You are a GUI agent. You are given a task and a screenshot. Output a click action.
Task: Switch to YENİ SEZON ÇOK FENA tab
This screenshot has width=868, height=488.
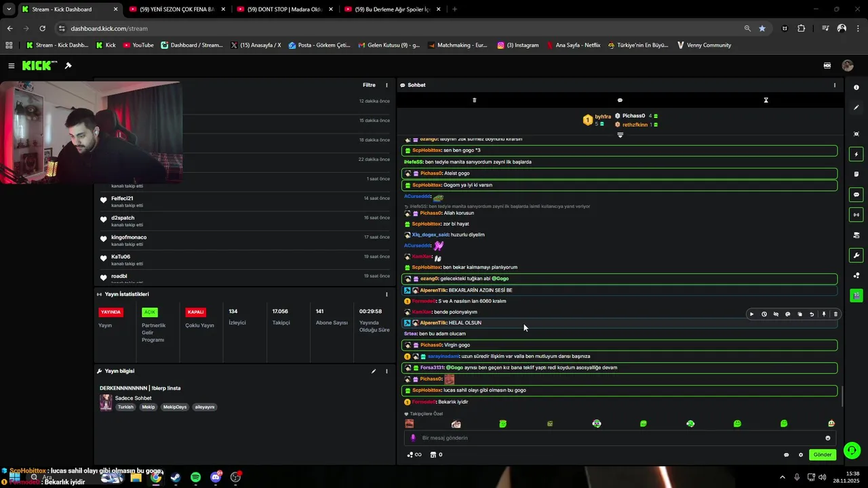[176, 9]
